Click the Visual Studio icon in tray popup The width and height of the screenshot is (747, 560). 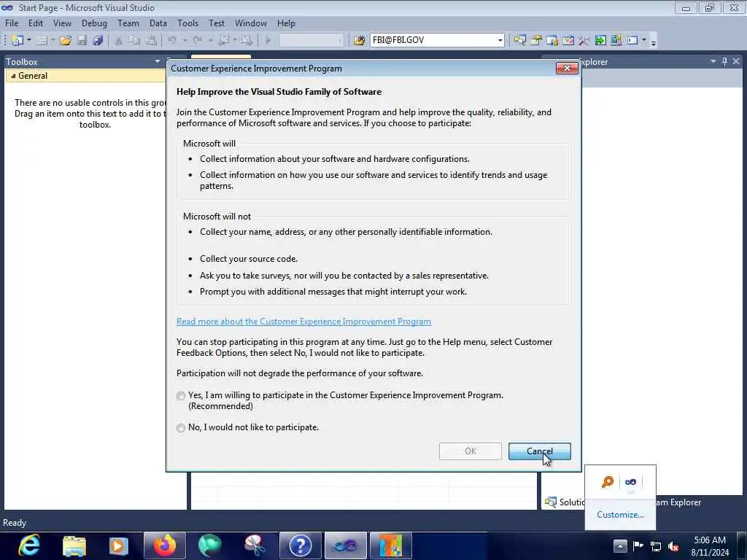630,482
